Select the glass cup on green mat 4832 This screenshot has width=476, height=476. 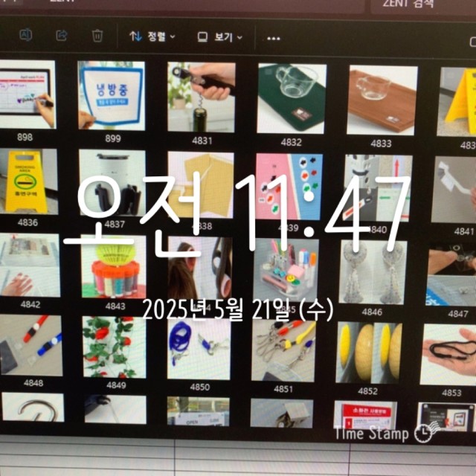pos(292,99)
